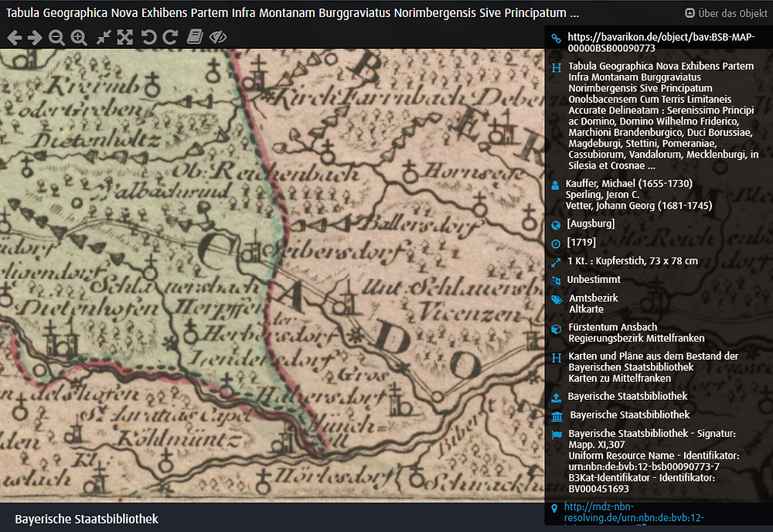Click the dimensions arrow icon beside Kupferstich

click(556, 262)
